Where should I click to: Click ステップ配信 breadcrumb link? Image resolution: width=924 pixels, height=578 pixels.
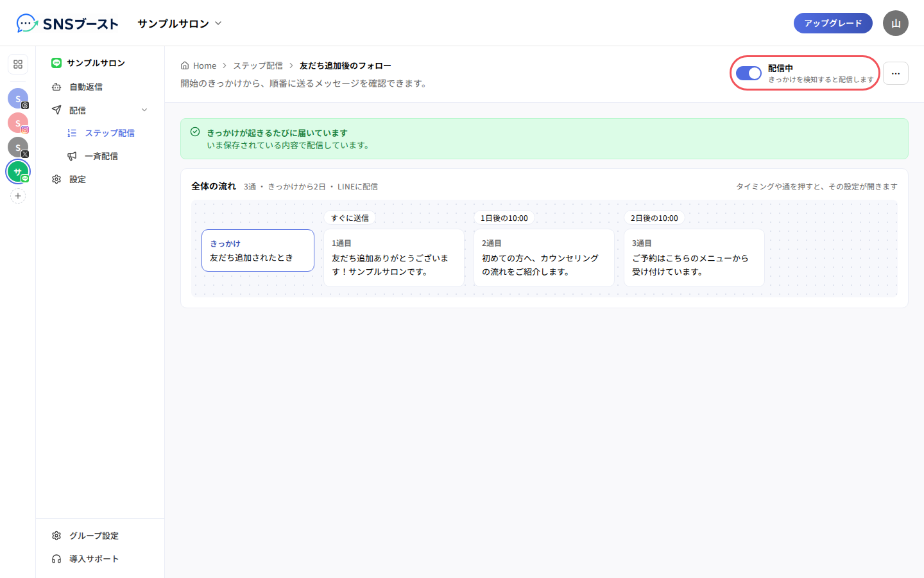pyautogui.click(x=258, y=66)
